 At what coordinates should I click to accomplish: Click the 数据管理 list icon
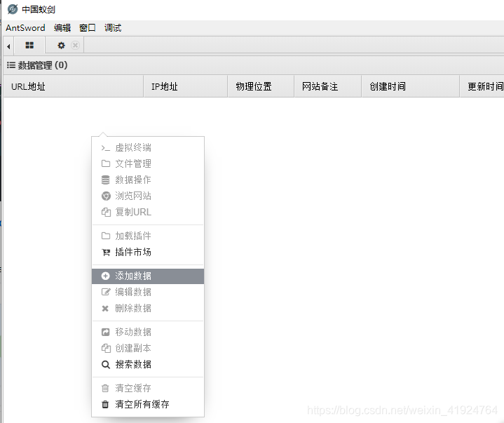point(11,65)
